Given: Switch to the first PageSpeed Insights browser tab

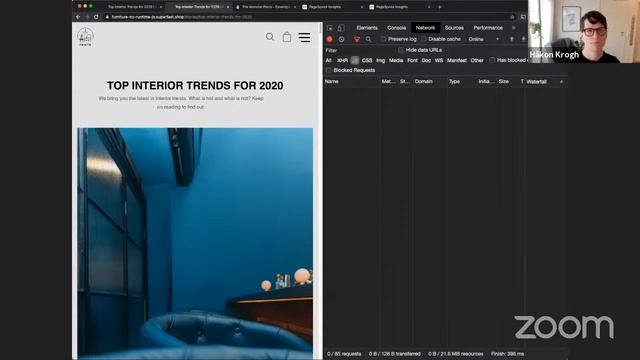Looking at the screenshot, I should click(333, 7).
